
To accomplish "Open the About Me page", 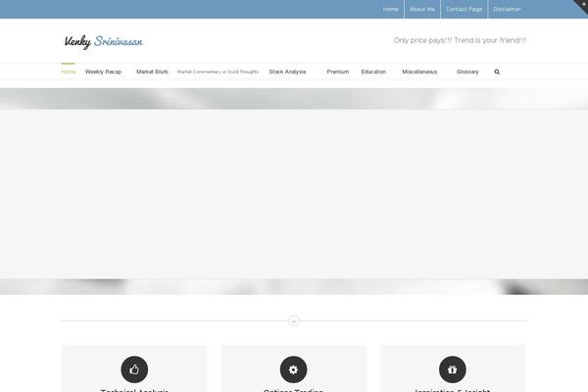I will (421, 10).
